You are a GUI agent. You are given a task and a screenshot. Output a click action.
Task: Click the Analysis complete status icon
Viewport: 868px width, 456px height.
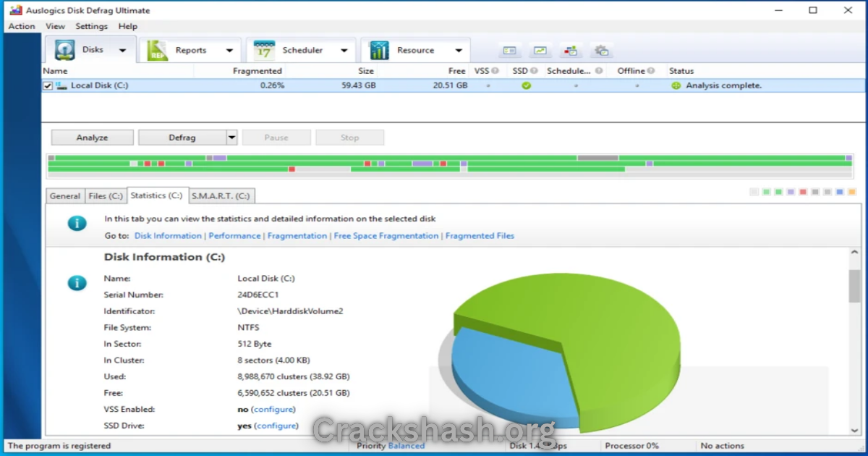pos(676,85)
